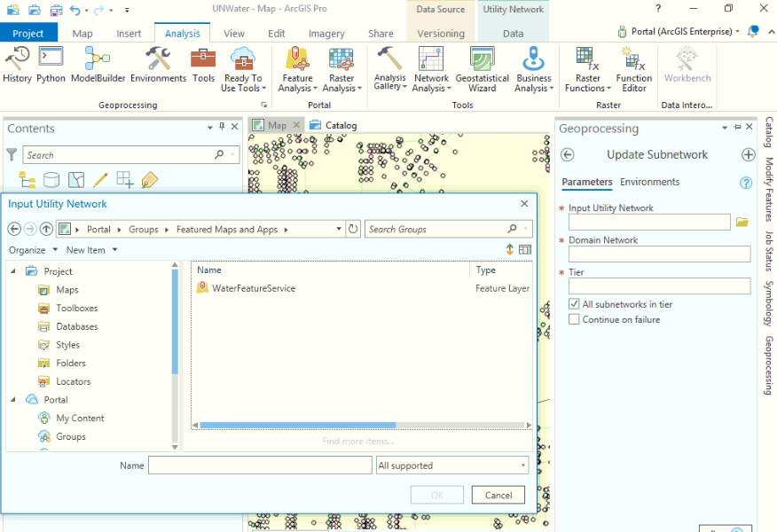Enable Continue on failure checkbox
The width and height of the screenshot is (777, 532).
click(574, 319)
